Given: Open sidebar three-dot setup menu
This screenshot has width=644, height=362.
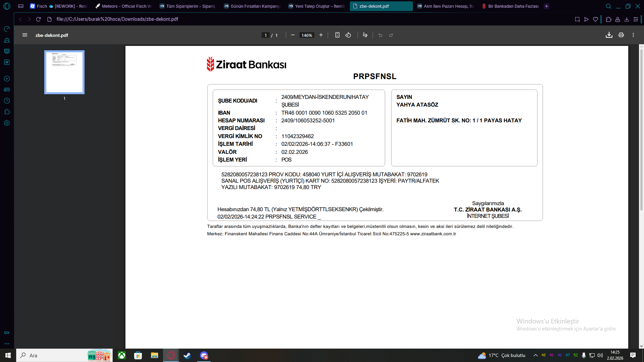Looking at the screenshot, I should pos(7,344).
